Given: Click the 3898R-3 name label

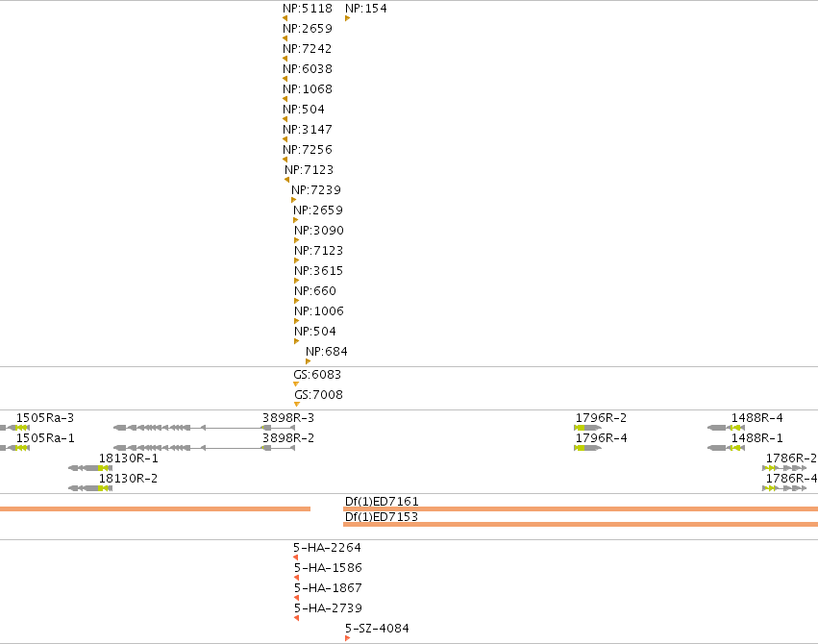Looking at the screenshot, I should 288,418.
